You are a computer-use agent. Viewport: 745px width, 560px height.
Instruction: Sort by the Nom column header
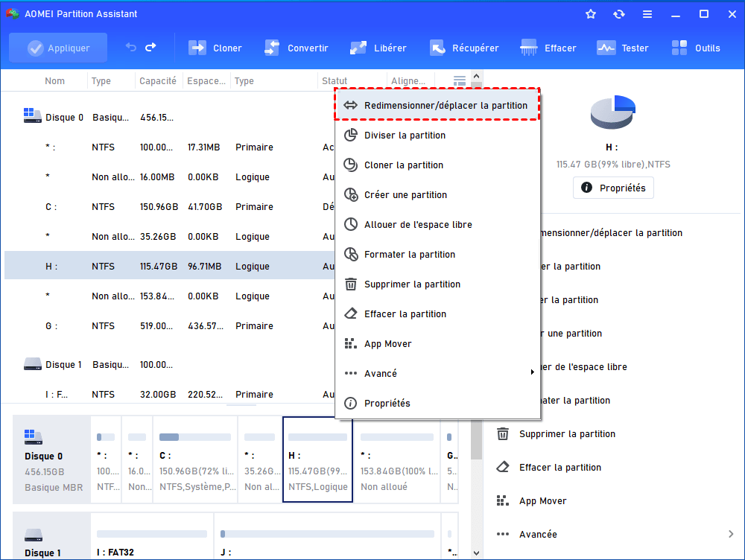tap(54, 80)
